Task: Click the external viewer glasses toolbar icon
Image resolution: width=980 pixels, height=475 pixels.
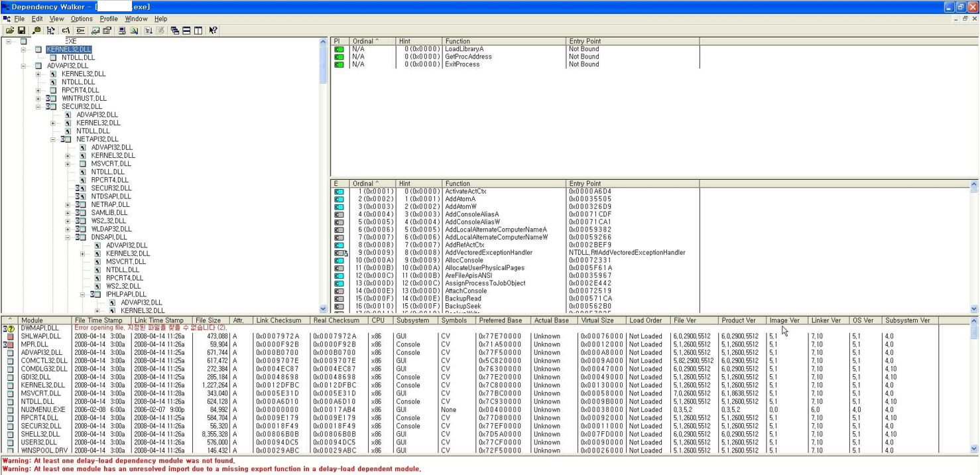Action: (x=95, y=31)
